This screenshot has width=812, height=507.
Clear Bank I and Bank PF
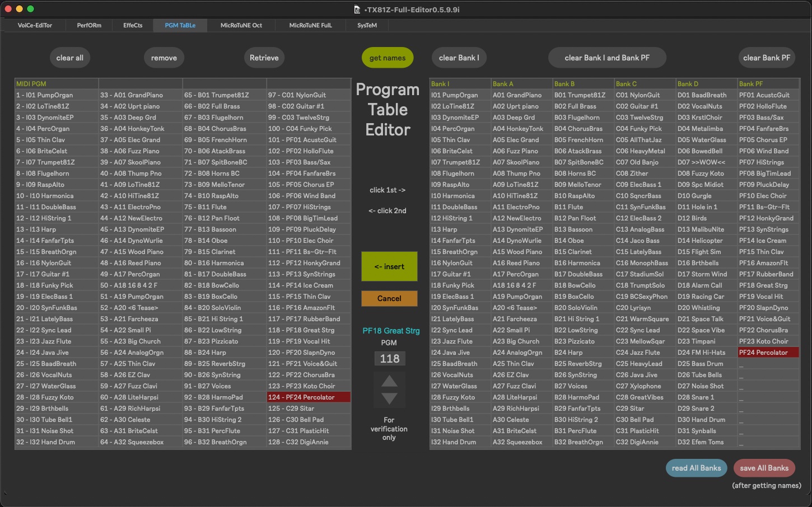click(x=606, y=58)
